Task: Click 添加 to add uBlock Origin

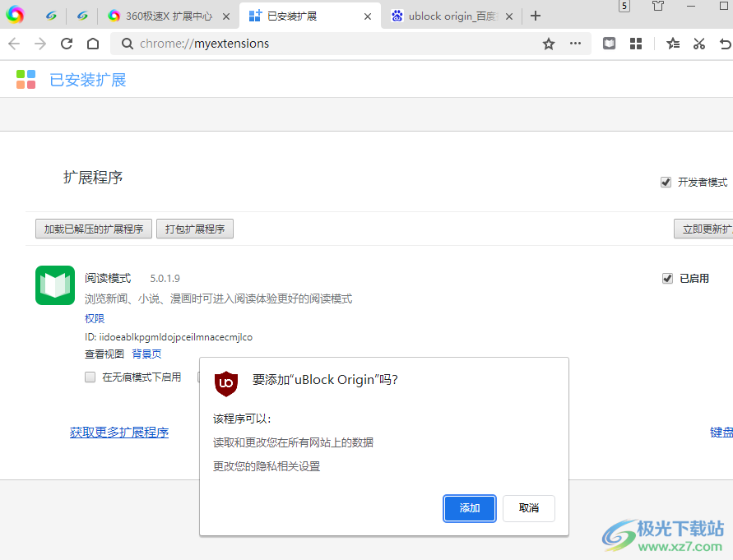Action: 470,508
